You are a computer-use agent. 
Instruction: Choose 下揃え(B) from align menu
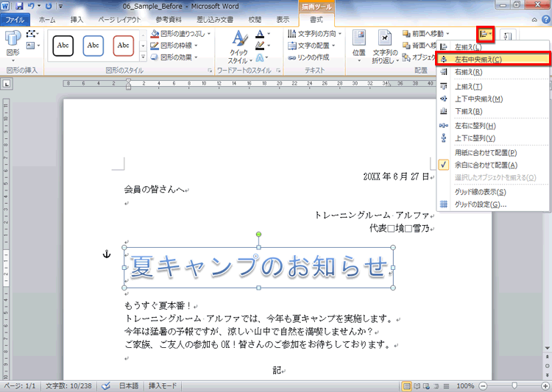pos(492,111)
